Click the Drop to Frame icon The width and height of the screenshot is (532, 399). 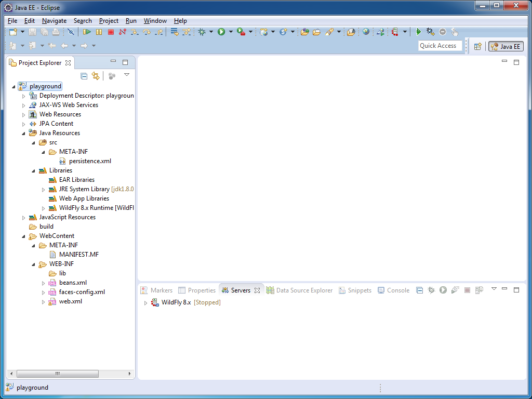click(x=175, y=32)
